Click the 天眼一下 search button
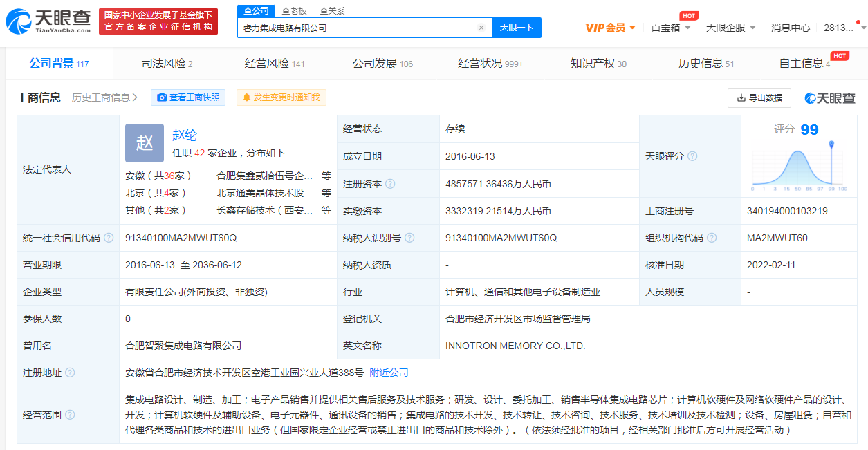 [516, 28]
